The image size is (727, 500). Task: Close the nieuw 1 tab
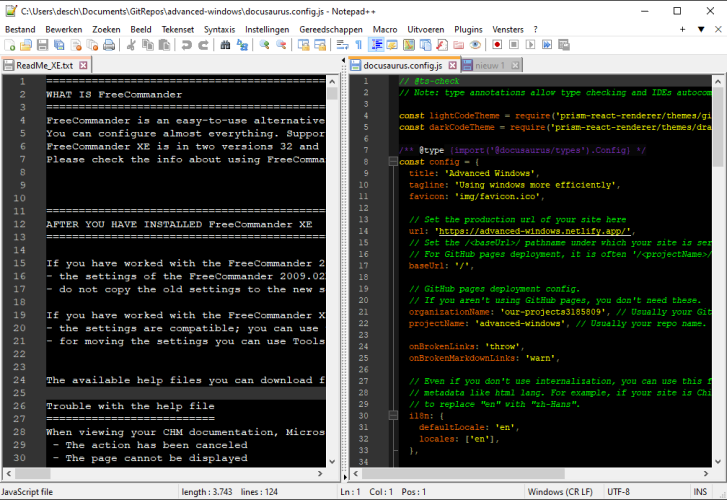pyautogui.click(x=515, y=65)
